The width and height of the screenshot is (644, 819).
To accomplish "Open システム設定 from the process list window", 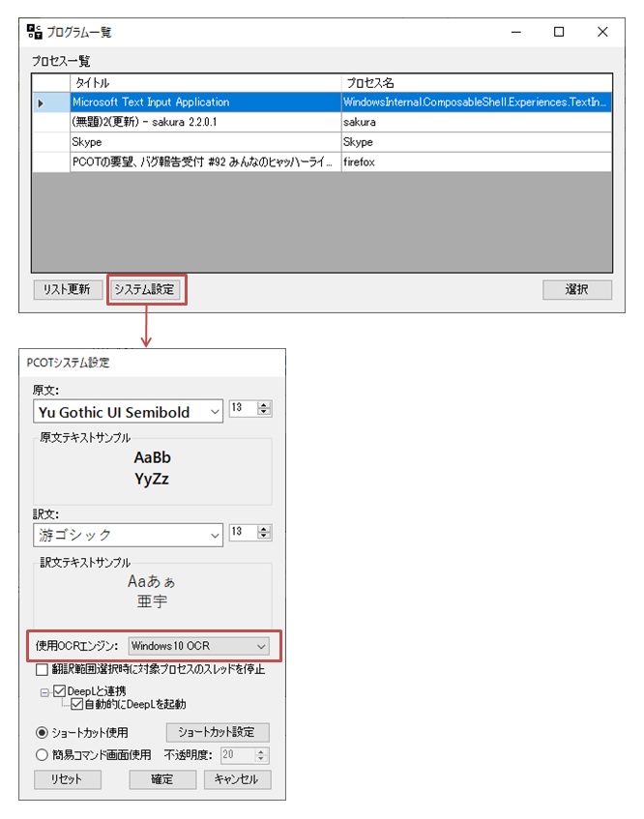I will tap(145, 289).
